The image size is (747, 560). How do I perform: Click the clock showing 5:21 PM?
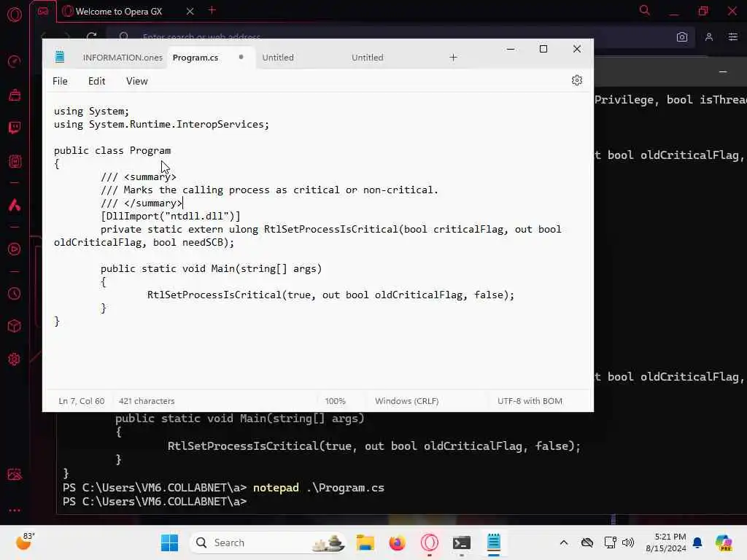[665, 542]
